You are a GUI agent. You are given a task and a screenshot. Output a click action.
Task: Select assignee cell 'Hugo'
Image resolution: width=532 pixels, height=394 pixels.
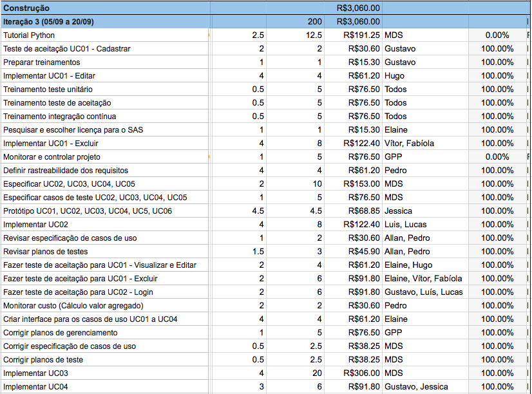coord(426,76)
